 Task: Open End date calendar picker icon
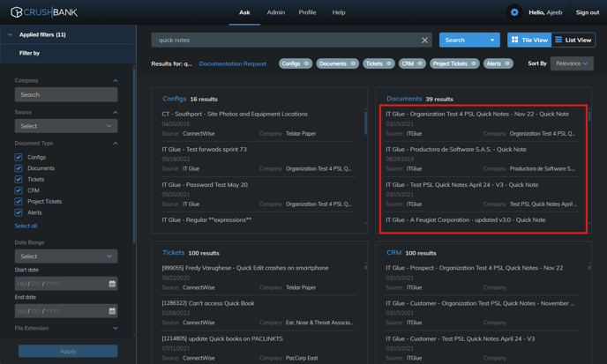112,311
